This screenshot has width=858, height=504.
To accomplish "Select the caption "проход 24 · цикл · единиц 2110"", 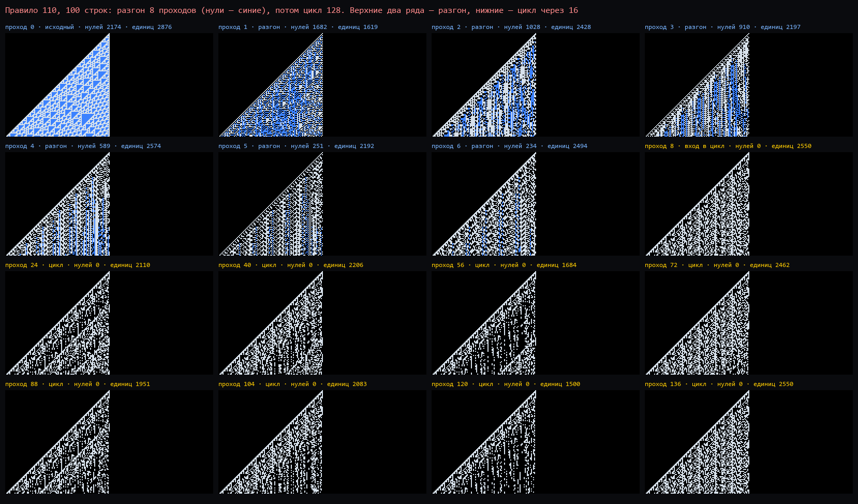I will pyautogui.click(x=78, y=265).
